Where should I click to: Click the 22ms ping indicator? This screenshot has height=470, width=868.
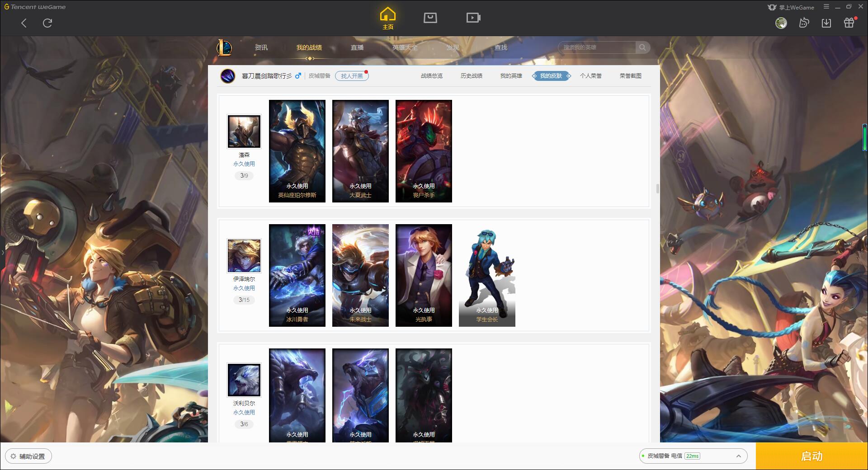tap(692, 456)
